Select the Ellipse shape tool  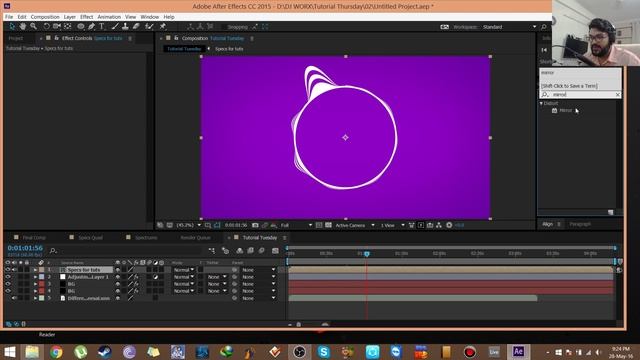[81, 27]
